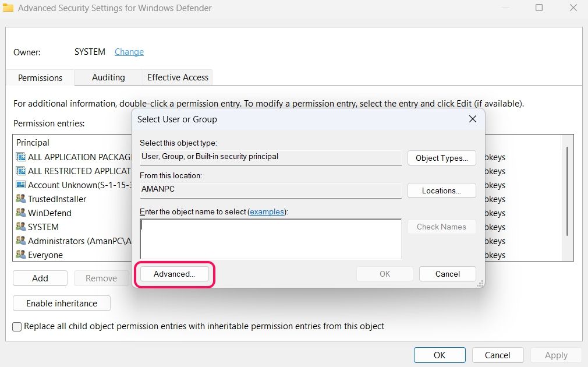This screenshot has width=588, height=367.
Task: Select the Administrators permission entry
Action: (x=80, y=241)
